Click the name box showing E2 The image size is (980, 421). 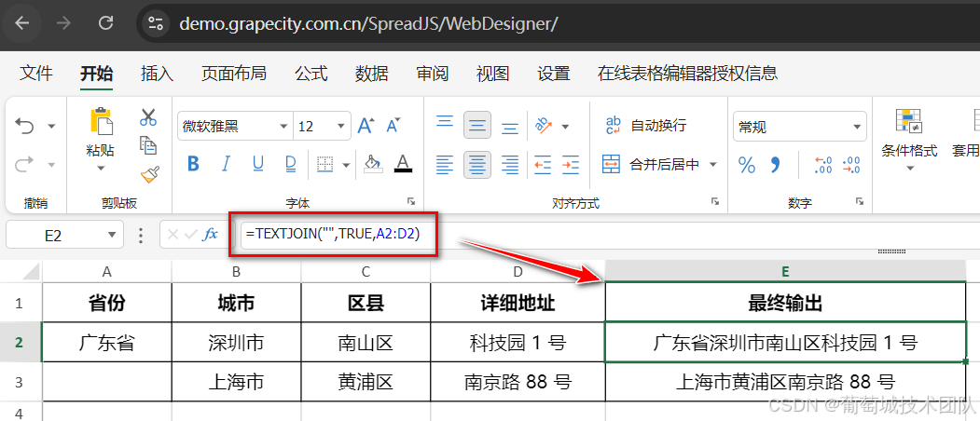pos(63,235)
